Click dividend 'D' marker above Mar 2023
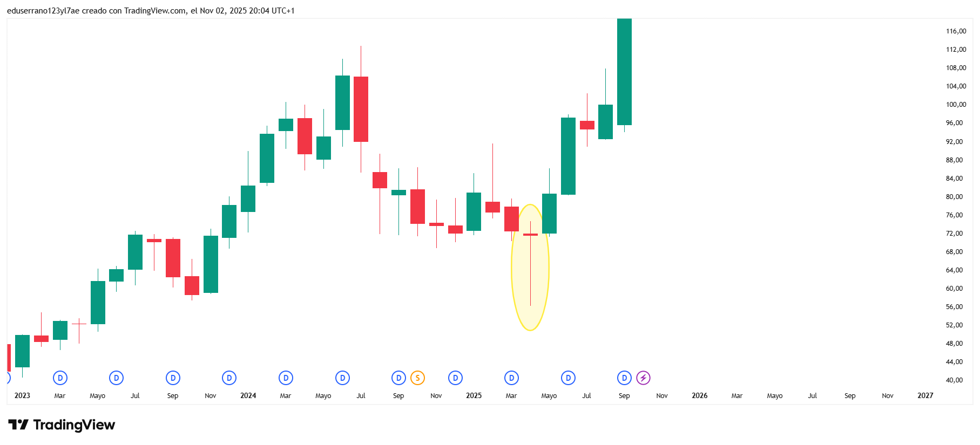The width and height of the screenshot is (980, 445). pos(60,378)
